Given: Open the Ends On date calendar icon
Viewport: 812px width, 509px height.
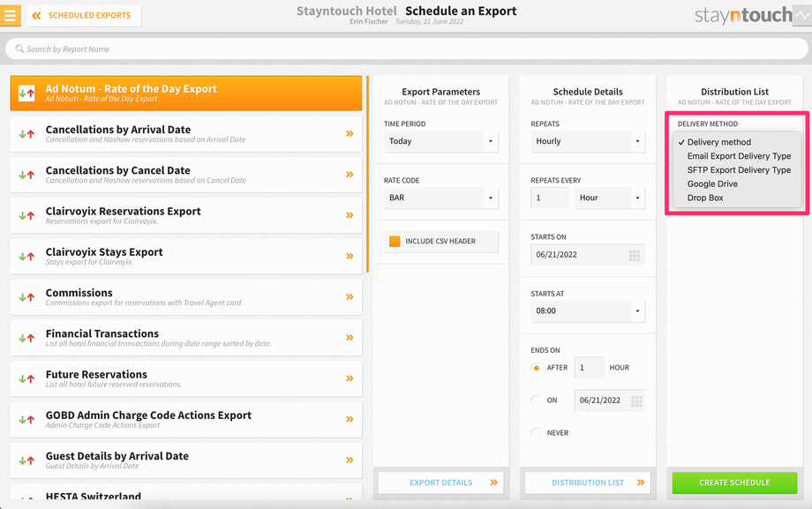Looking at the screenshot, I should pyautogui.click(x=636, y=400).
